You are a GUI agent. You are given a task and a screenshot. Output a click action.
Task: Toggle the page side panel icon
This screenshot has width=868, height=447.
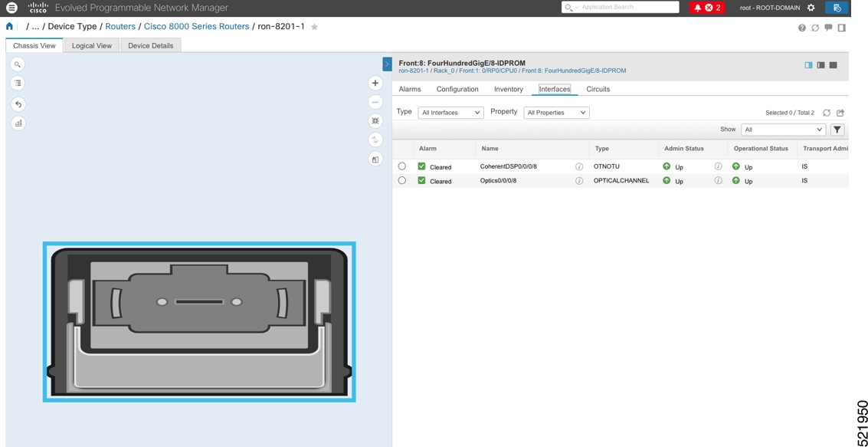tap(841, 28)
